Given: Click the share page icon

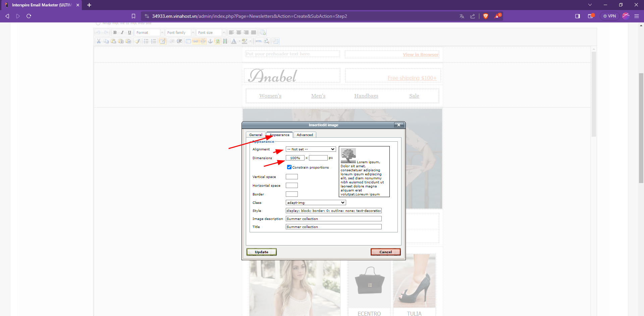Looking at the screenshot, I should point(473,16).
